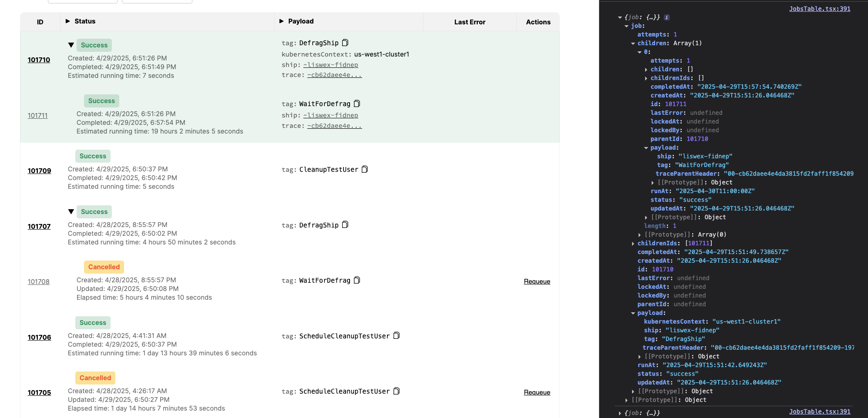Viewport: 868px width, 418px height.
Task: Select runAt value "2025-04-30T11:00:00Z" in console
Action: 715,191
